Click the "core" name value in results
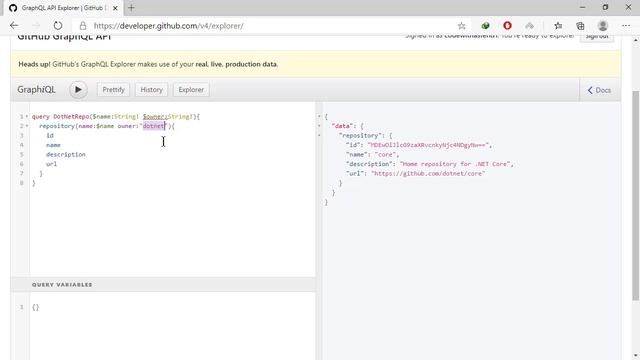The width and height of the screenshot is (640, 360). (385, 154)
